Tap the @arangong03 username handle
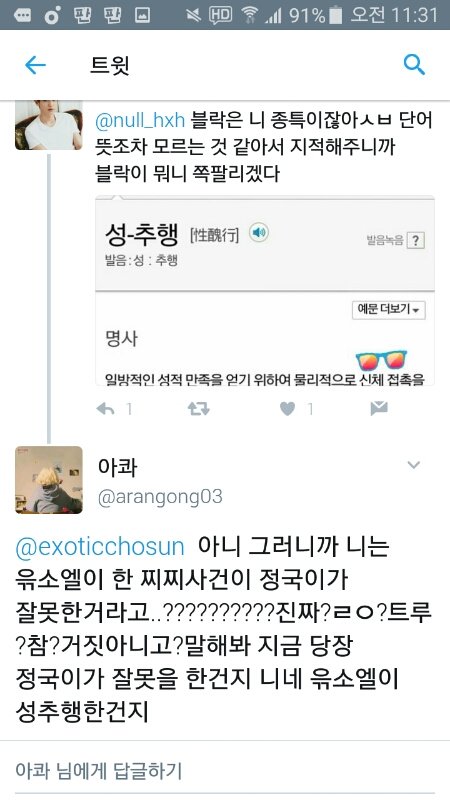This screenshot has height=800, width=450. [160, 496]
